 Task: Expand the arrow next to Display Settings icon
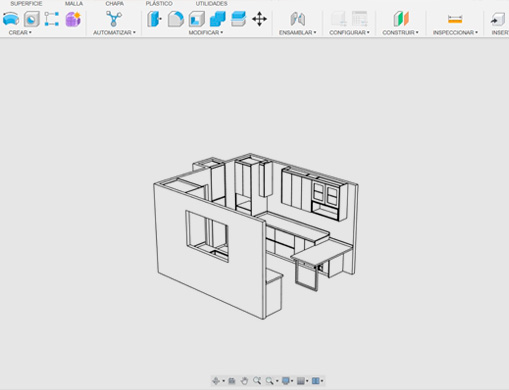(292, 381)
